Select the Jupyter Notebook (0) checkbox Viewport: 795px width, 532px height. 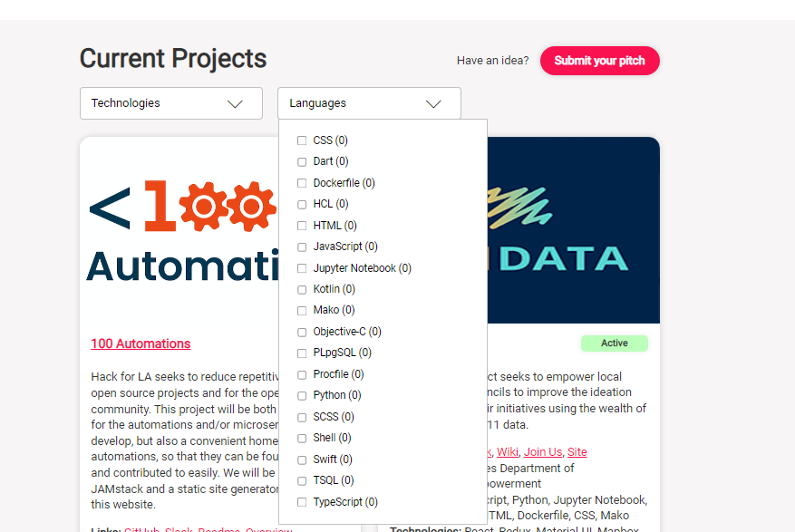302,268
